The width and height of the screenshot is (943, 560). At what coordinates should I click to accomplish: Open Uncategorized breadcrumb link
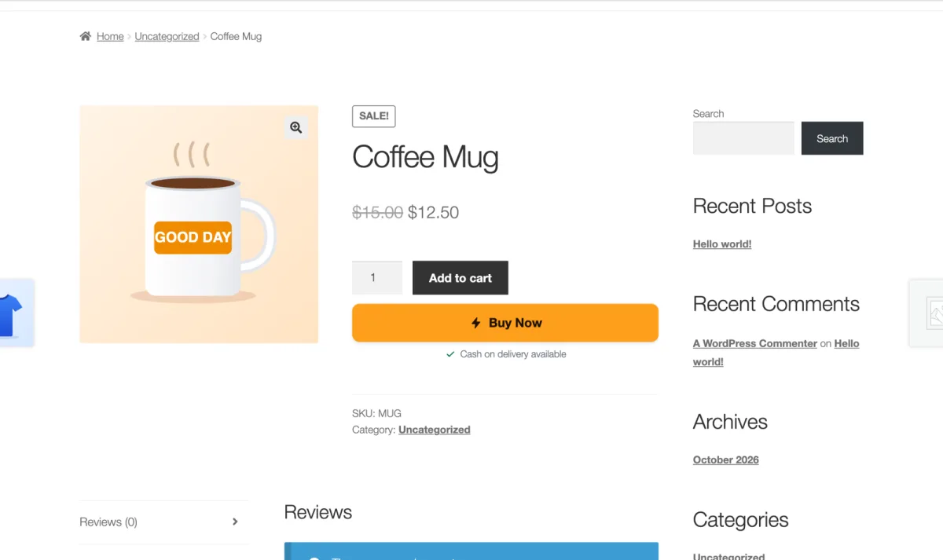[167, 36]
